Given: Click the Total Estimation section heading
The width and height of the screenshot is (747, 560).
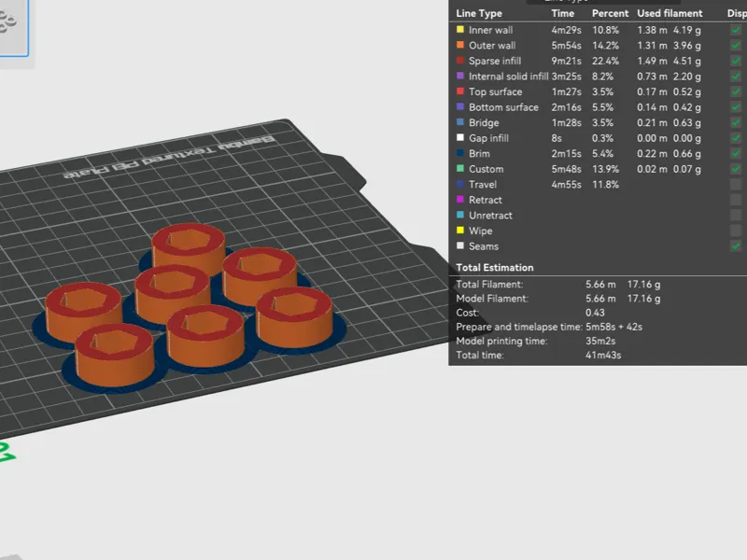Looking at the screenshot, I should click(495, 268).
